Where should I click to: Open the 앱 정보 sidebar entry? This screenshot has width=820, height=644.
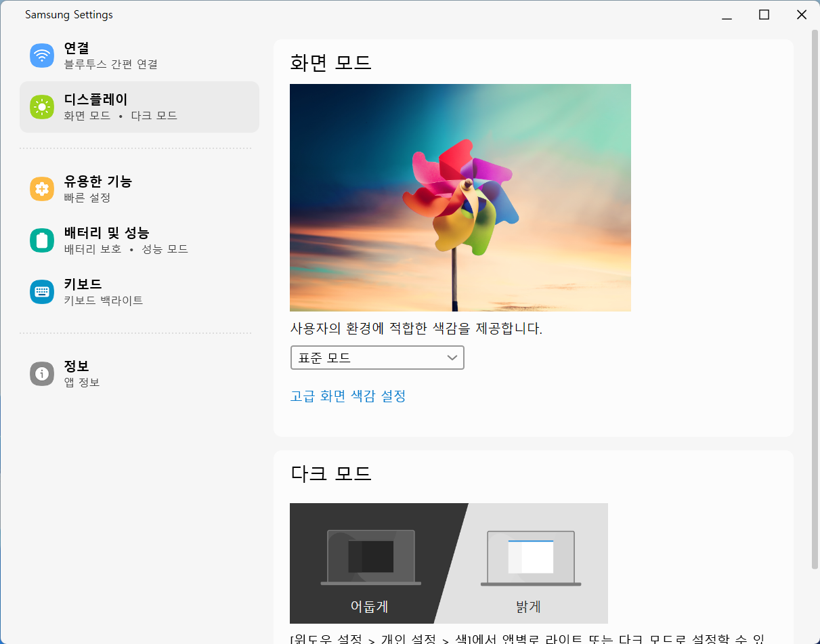pyautogui.click(x=82, y=383)
